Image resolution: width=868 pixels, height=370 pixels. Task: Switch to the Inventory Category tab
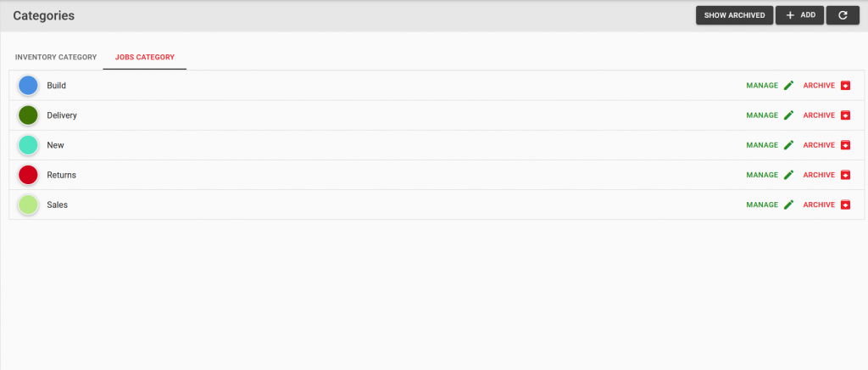[56, 57]
